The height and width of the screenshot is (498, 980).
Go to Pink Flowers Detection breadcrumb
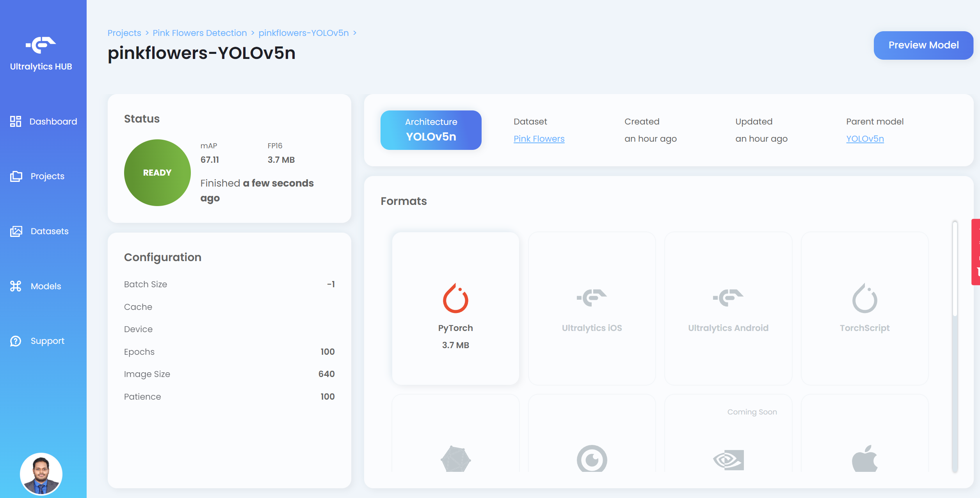[200, 33]
